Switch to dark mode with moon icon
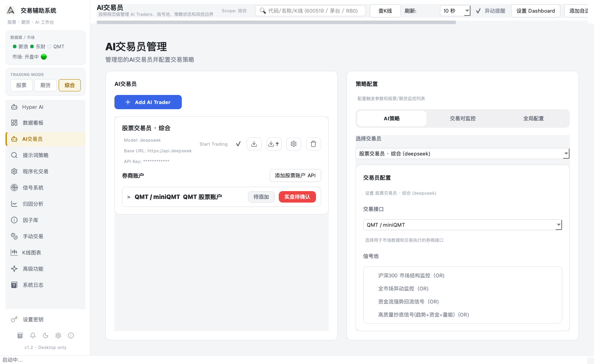The image size is (594, 364). (x=46, y=336)
